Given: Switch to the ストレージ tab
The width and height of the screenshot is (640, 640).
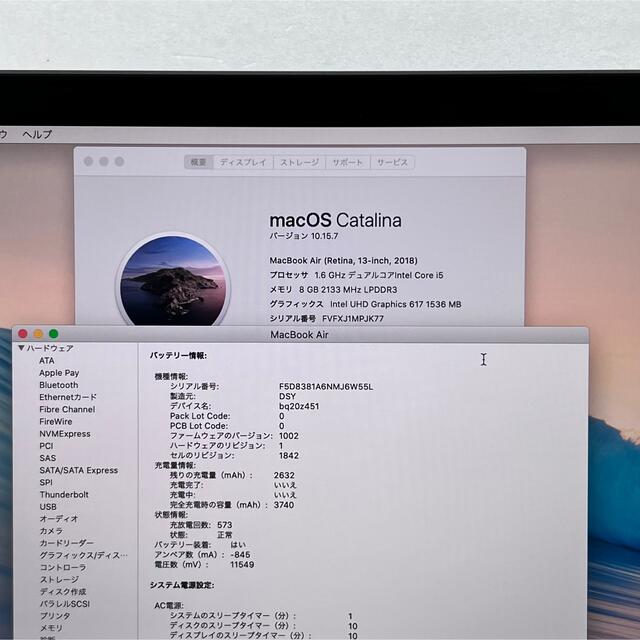Looking at the screenshot, I should [x=299, y=162].
